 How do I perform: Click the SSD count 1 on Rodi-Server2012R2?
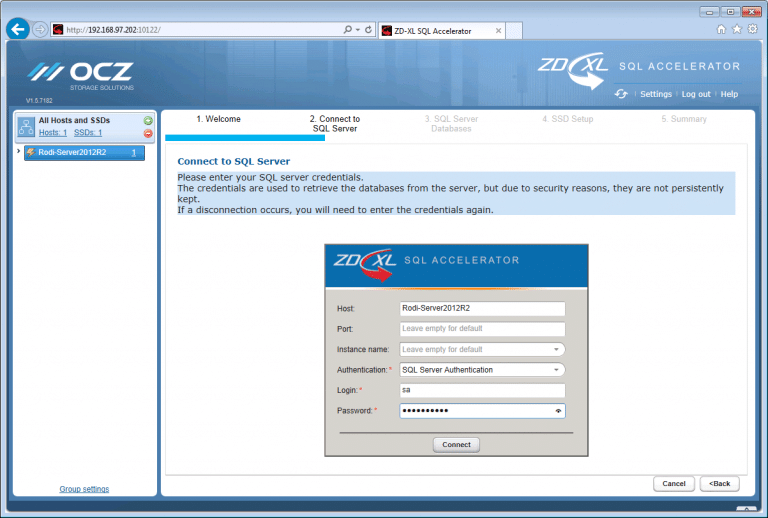pyautogui.click(x=134, y=153)
